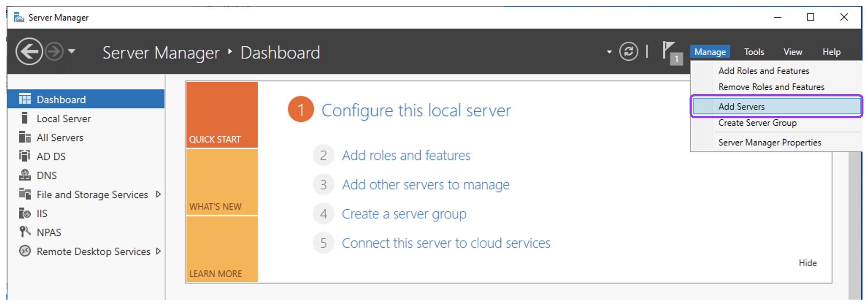Image resolution: width=868 pixels, height=308 pixels.
Task: Click Connect this server to cloud services
Action: [446, 243]
